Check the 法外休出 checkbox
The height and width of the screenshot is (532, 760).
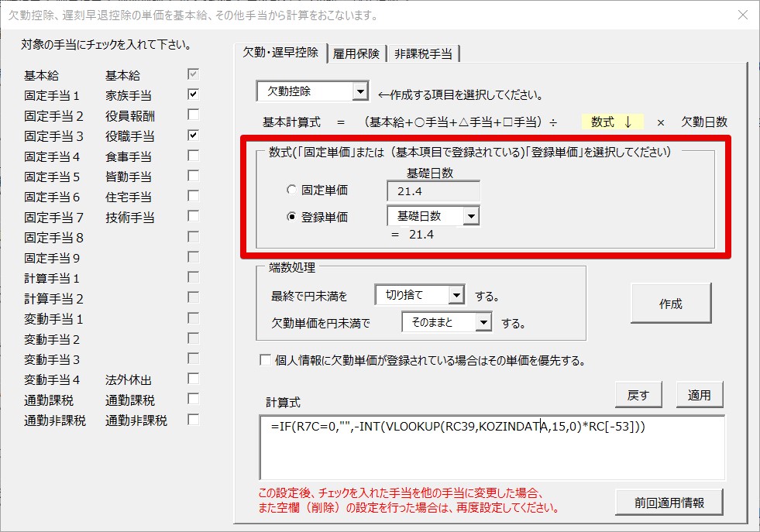coord(191,377)
